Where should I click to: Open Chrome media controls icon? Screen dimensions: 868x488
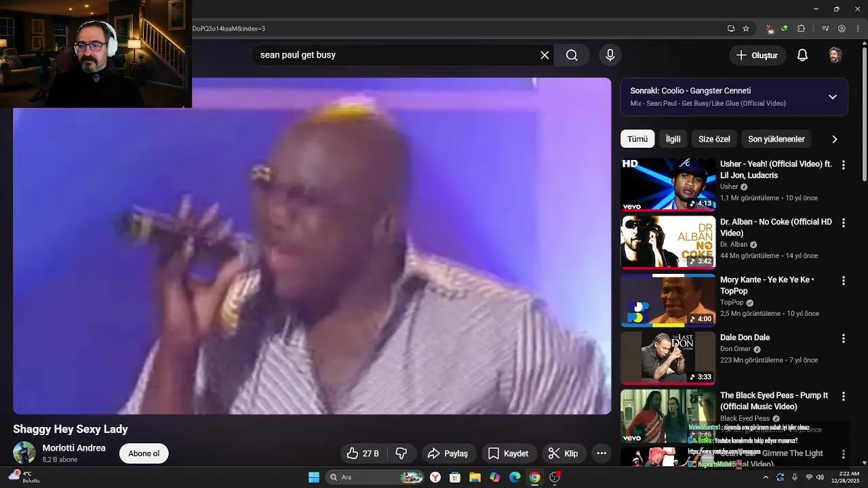click(x=825, y=28)
